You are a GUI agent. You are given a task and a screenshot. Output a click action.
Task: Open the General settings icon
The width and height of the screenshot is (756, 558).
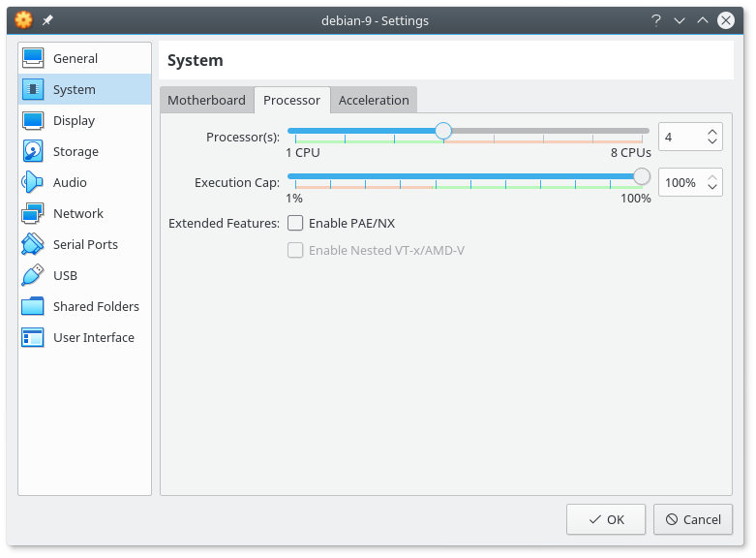[x=33, y=58]
